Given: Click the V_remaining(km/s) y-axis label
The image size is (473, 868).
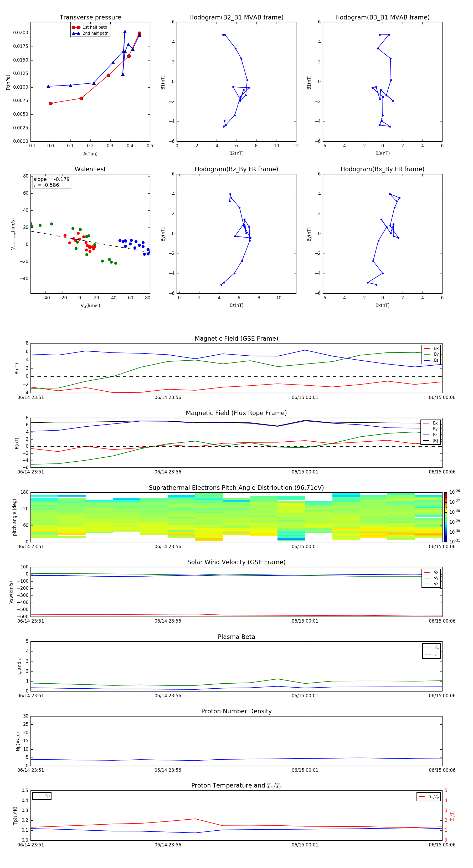Looking at the screenshot, I should click(x=13, y=234).
